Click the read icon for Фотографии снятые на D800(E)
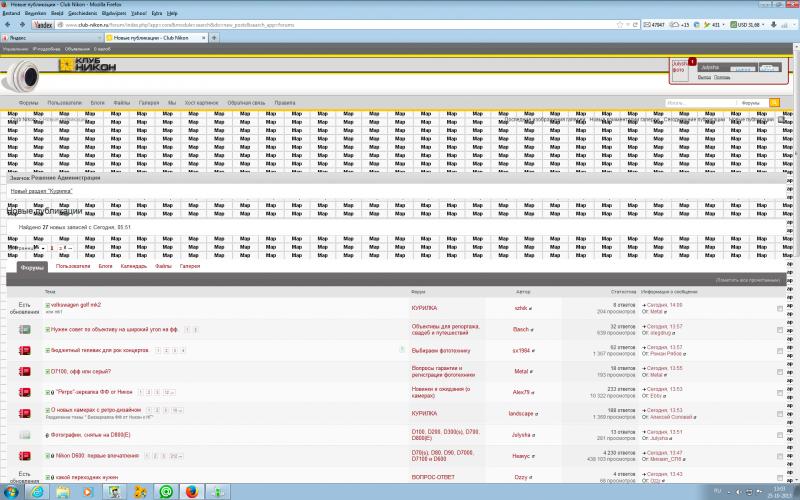800x500 pixels. [x=24, y=435]
